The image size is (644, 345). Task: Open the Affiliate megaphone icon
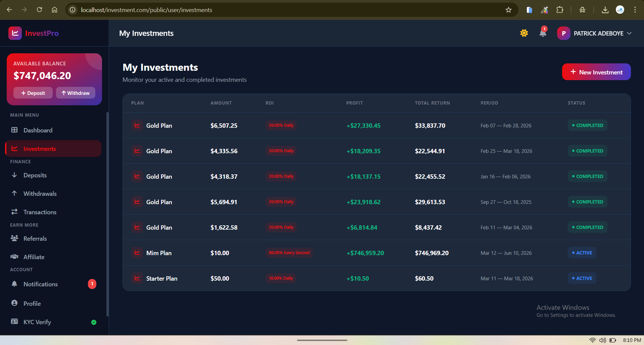[14, 256]
